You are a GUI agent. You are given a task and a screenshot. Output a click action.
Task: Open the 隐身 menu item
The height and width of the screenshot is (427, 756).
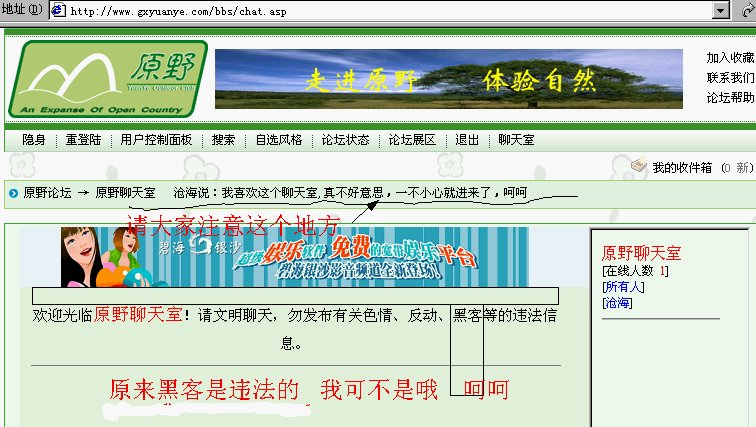click(x=34, y=140)
